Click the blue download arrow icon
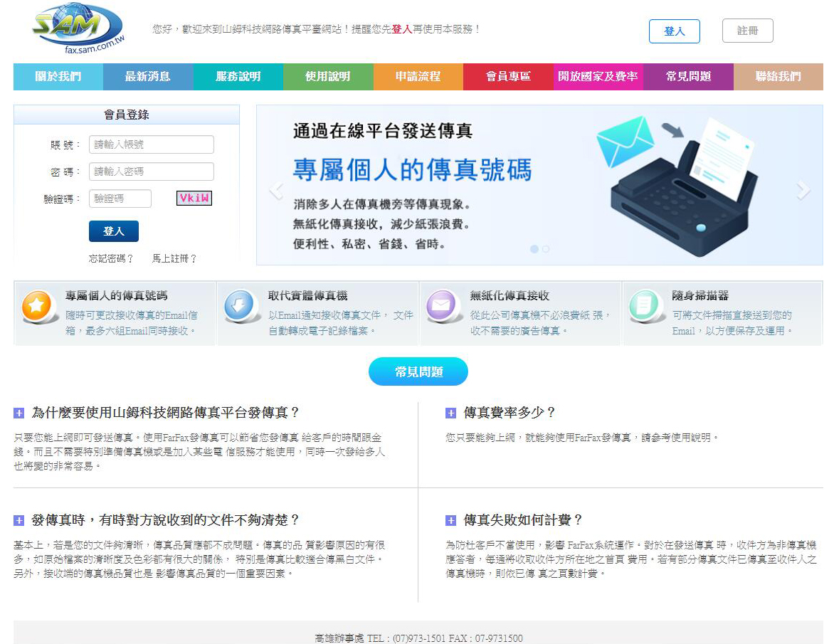This screenshot has width=834, height=644. (239, 306)
